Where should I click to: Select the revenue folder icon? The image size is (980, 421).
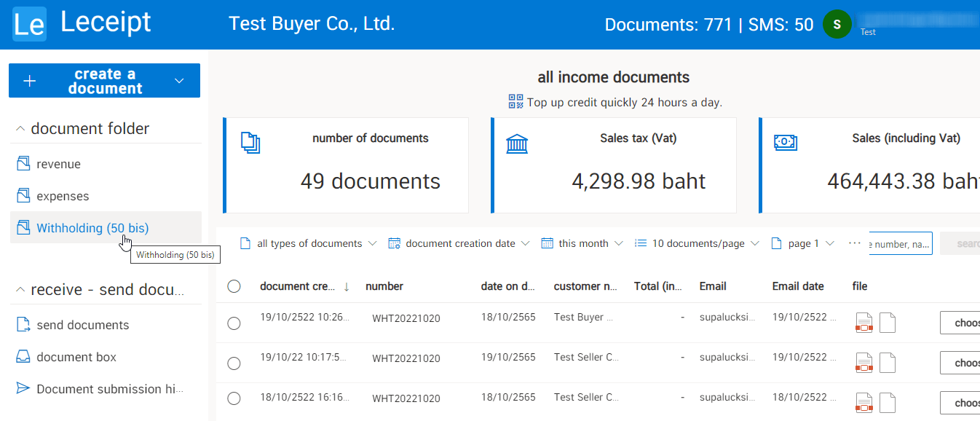click(x=23, y=163)
